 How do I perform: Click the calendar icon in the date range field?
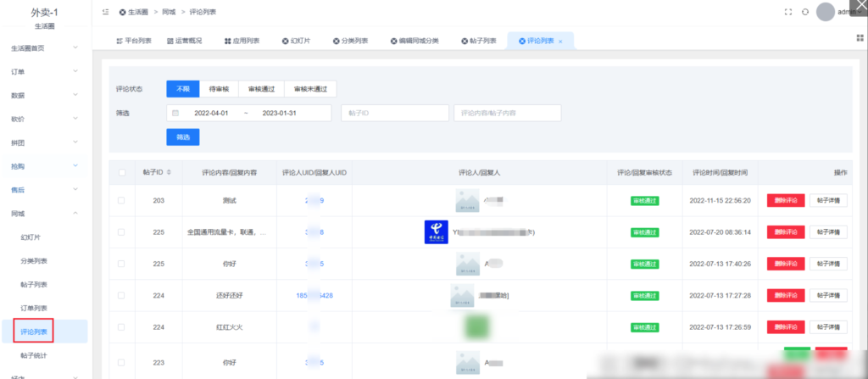[x=175, y=113]
